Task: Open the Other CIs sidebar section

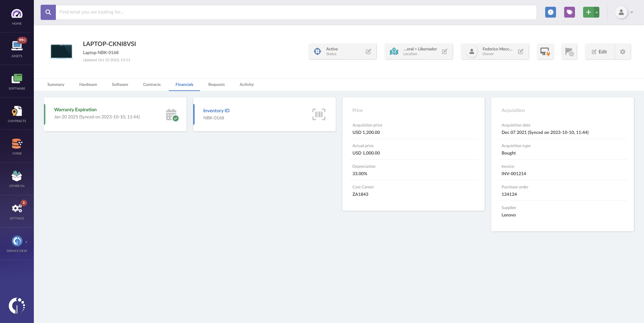Action: 17,177
